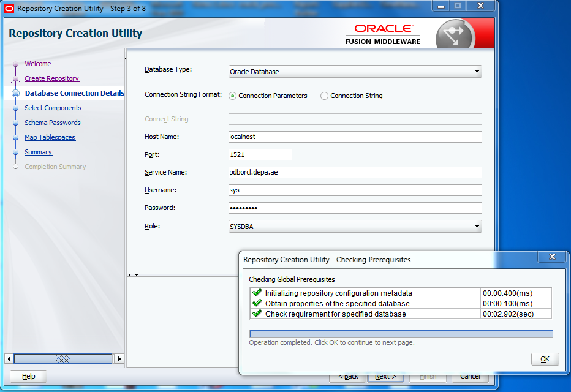Select the Connection Parameters radio button

[x=232, y=96]
